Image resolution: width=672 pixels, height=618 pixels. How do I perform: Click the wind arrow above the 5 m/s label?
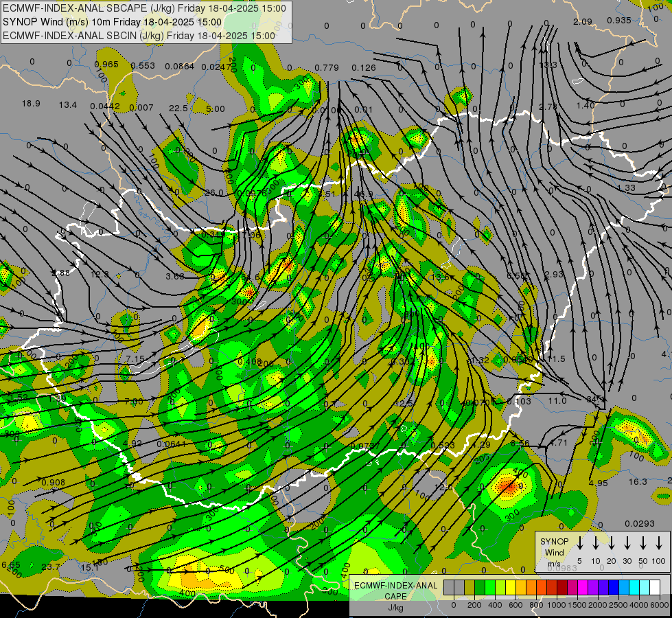click(579, 542)
